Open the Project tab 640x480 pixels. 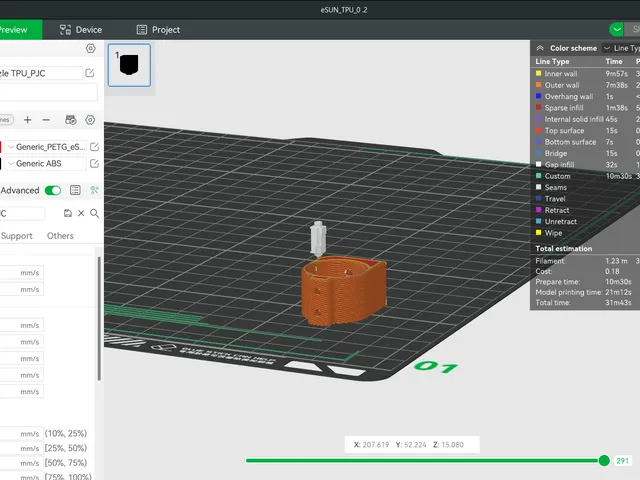(158, 30)
